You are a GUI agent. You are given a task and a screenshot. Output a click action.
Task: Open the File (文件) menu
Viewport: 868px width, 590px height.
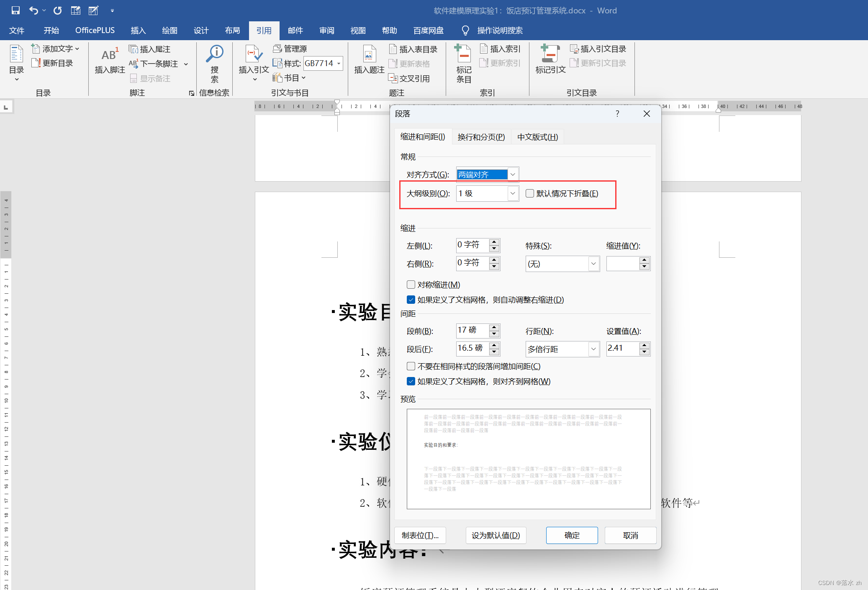[17, 31]
